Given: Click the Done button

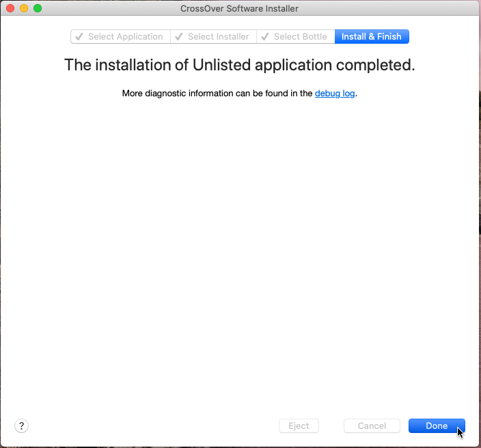Looking at the screenshot, I should pos(437,425).
